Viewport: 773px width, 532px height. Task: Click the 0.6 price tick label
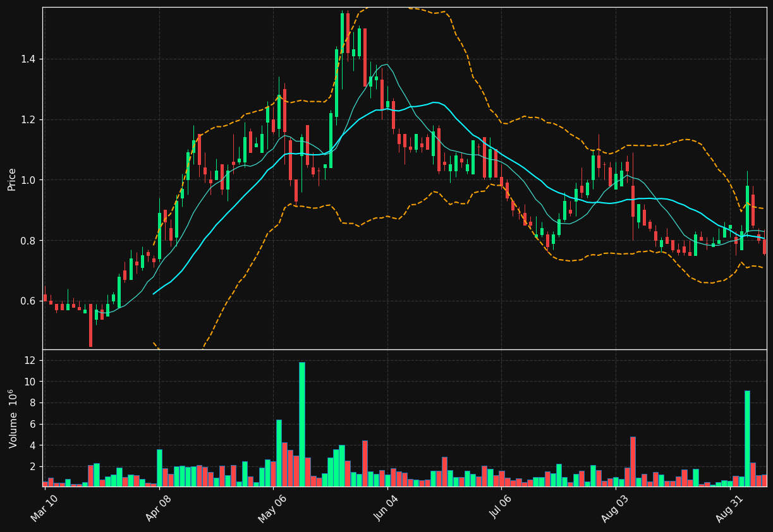tap(29, 301)
